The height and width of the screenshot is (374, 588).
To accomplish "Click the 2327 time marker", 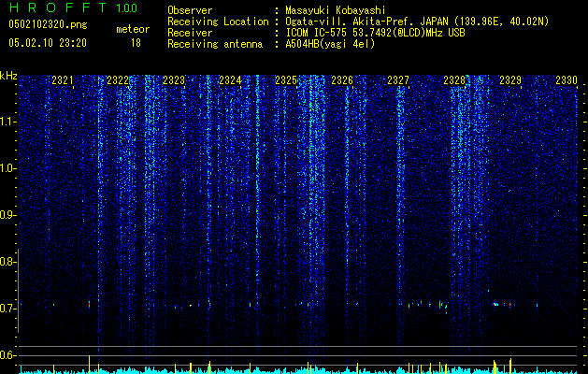I will 398,80.
